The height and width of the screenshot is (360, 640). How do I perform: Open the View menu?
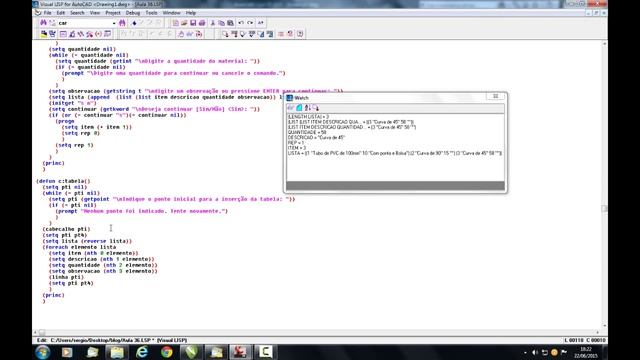95,13
